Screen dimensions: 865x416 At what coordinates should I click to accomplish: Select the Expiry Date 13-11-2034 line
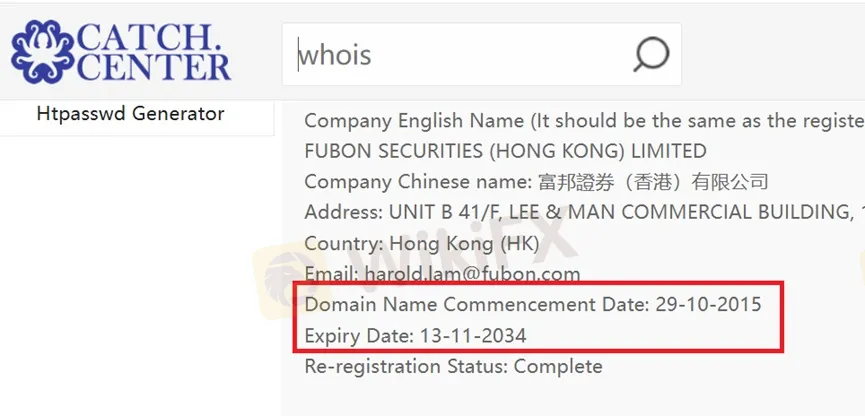click(415, 335)
